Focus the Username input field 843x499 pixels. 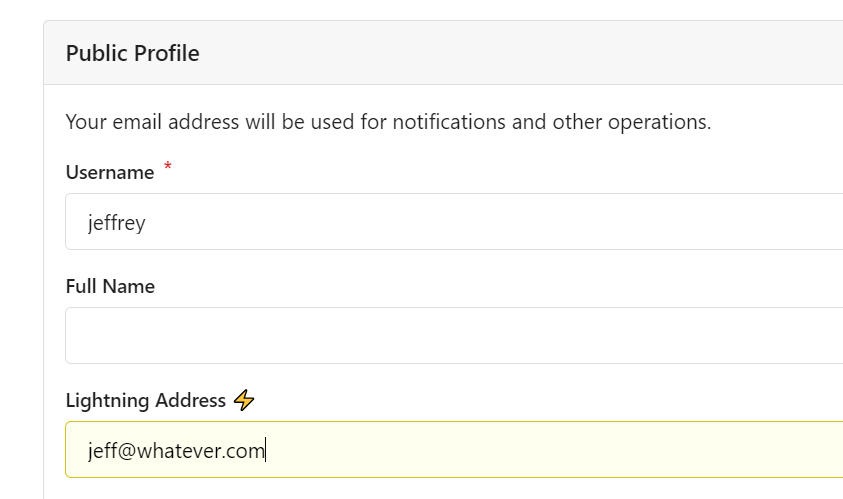pyautogui.click(x=450, y=222)
